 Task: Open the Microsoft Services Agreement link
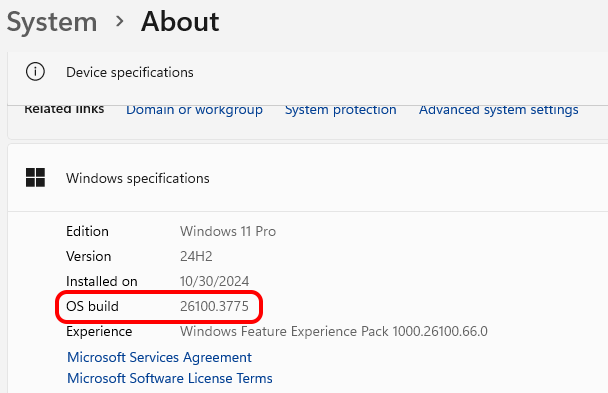[x=159, y=357]
